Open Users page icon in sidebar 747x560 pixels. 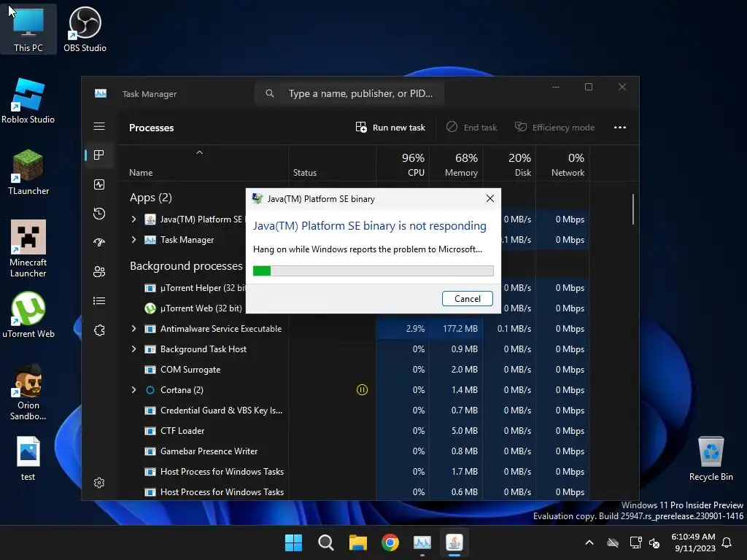click(x=99, y=271)
